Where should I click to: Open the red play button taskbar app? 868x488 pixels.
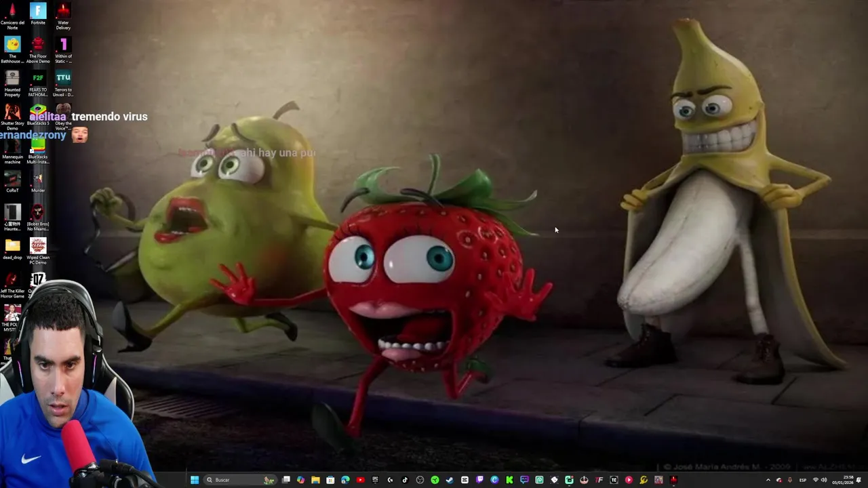pyautogui.click(x=629, y=480)
